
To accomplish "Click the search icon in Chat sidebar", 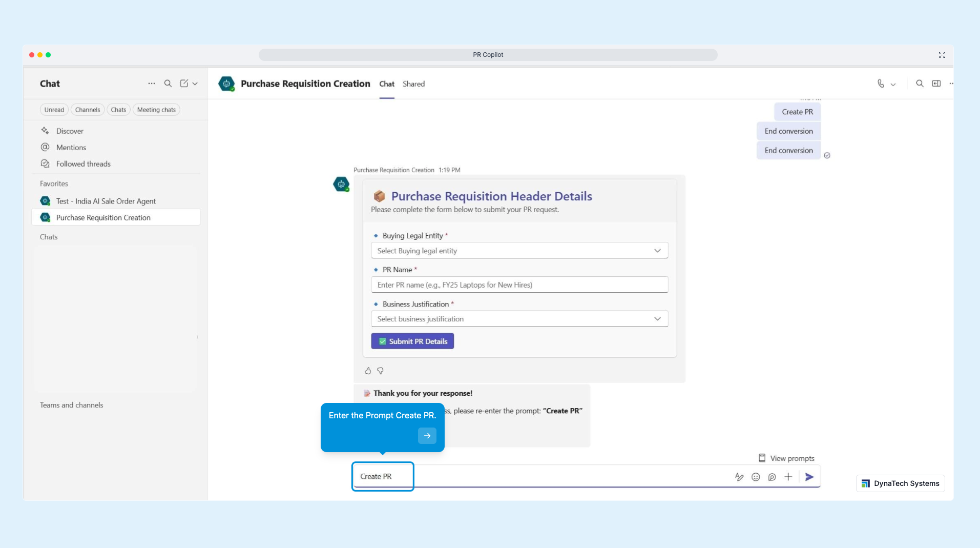I will [x=168, y=84].
